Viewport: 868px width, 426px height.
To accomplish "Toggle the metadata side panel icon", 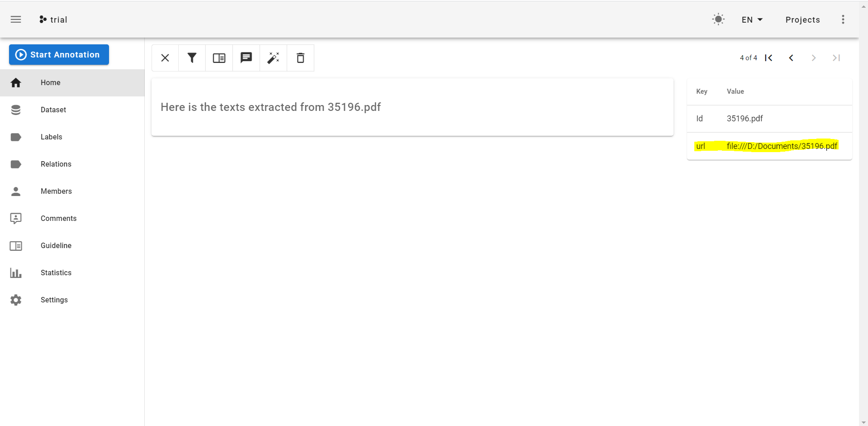I will [x=219, y=57].
